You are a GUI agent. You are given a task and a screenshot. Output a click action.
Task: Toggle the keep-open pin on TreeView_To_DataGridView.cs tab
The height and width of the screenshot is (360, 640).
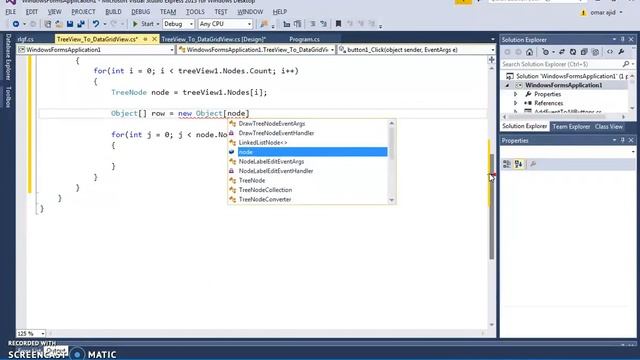click(145, 39)
